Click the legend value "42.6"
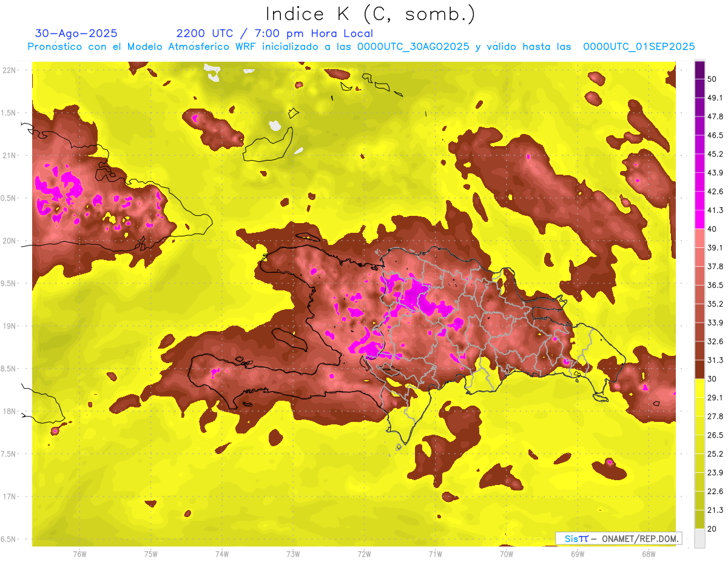Viewport: 728px width, 562px height. pos(715,192)
